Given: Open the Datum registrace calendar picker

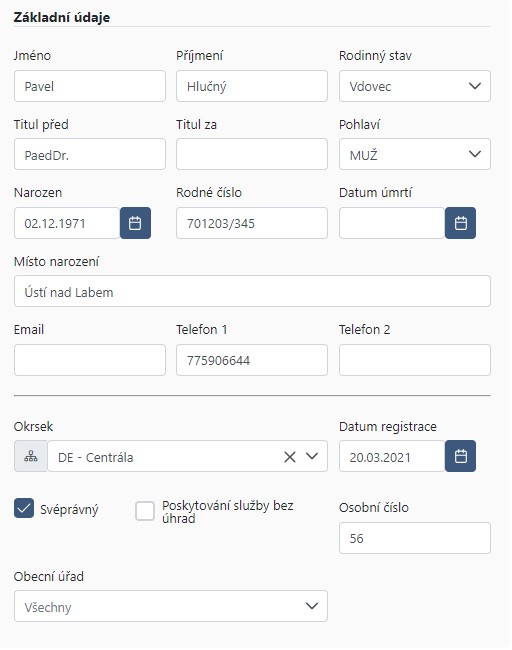Looking at the screenshot, I should tap(460, 456).
